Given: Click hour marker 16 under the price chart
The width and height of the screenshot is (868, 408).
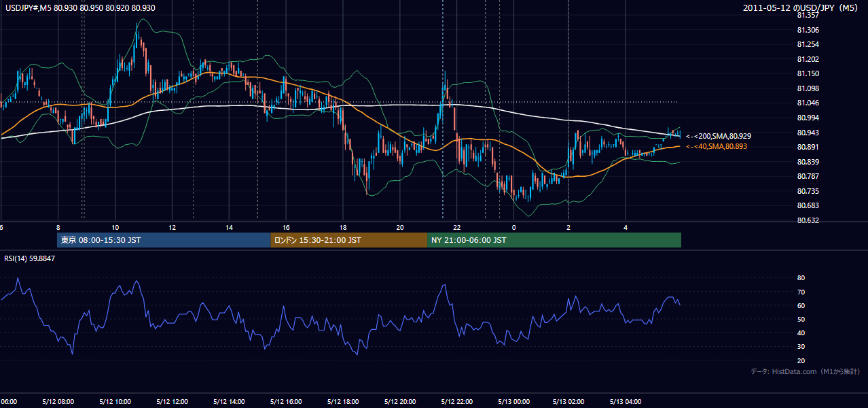Looking at the screenshot, I should [x=287, y=227].
